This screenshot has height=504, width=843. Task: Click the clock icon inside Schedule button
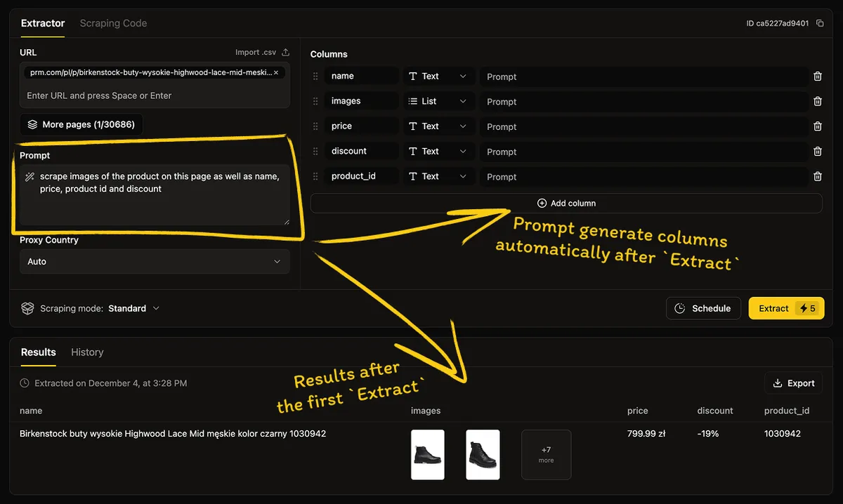pos(679,308)
